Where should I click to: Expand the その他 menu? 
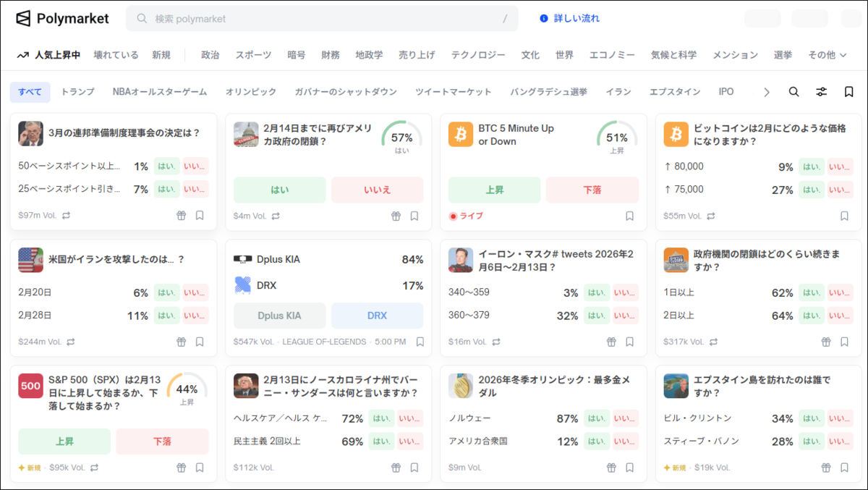point(827,55)
